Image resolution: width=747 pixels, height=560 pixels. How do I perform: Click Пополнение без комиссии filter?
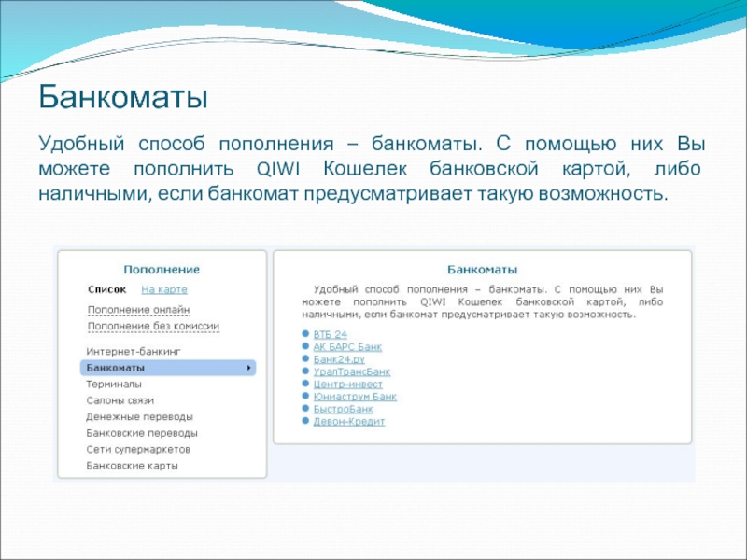coord(153,326)
